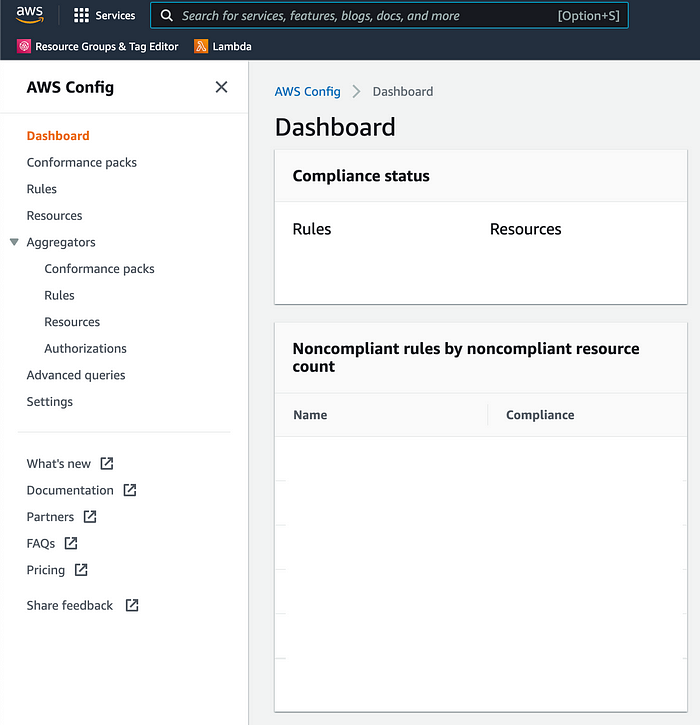
Task: Click Resource Groups & Tag Editor icon
Action: tap(24, 46)
